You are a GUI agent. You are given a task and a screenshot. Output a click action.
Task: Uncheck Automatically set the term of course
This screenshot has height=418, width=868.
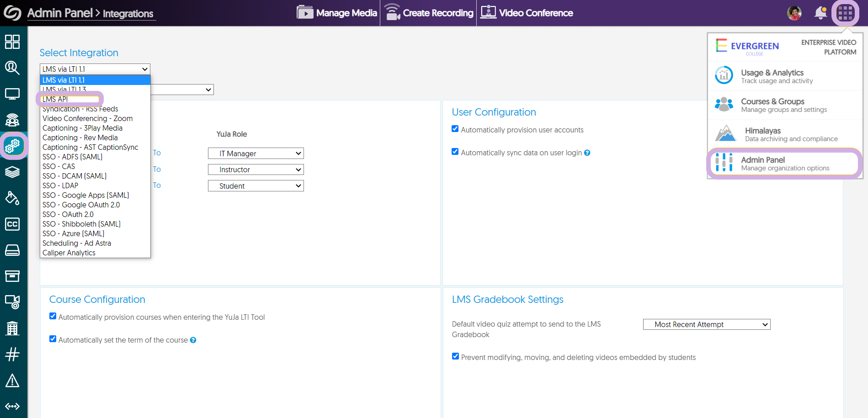[53, 339]
